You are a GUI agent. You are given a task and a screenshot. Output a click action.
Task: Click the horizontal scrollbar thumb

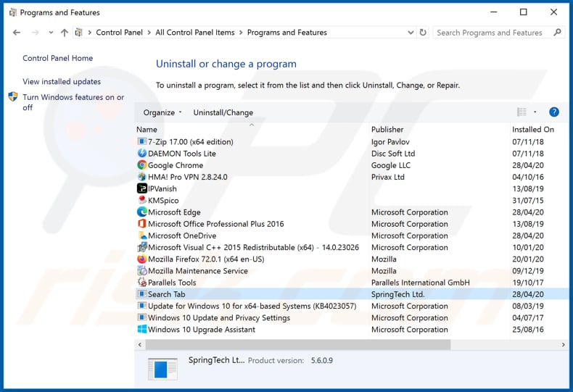coord(298,344)
